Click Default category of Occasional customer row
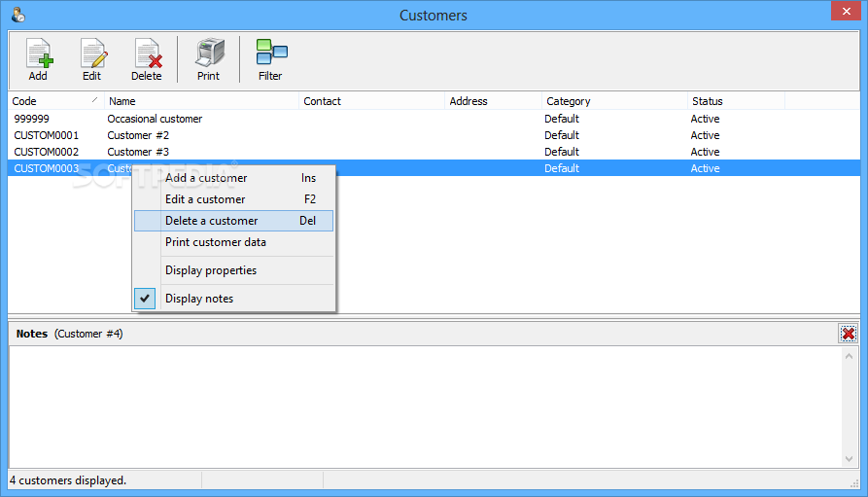This screenshot has width=868, height=497. 561,119
